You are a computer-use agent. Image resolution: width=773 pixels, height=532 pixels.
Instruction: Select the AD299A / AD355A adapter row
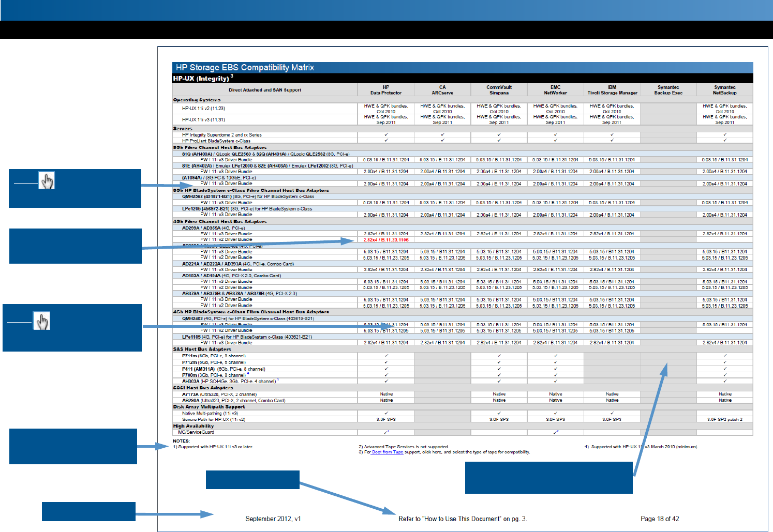(213, 228)
